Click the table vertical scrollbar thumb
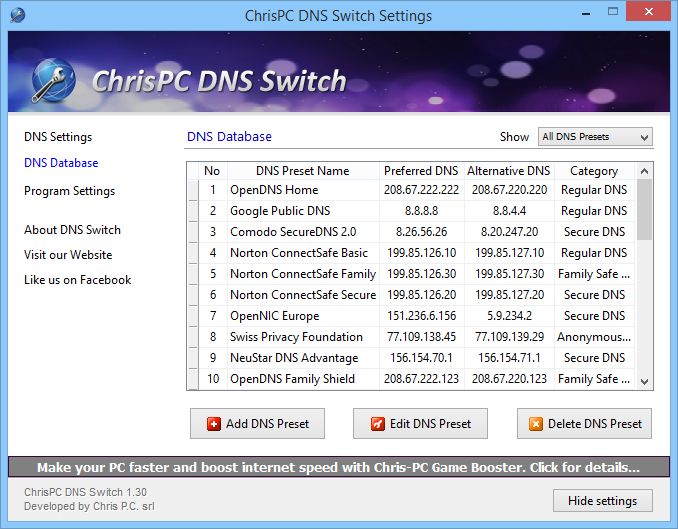The height and width of the screenshot is (529, 678). 644,210
